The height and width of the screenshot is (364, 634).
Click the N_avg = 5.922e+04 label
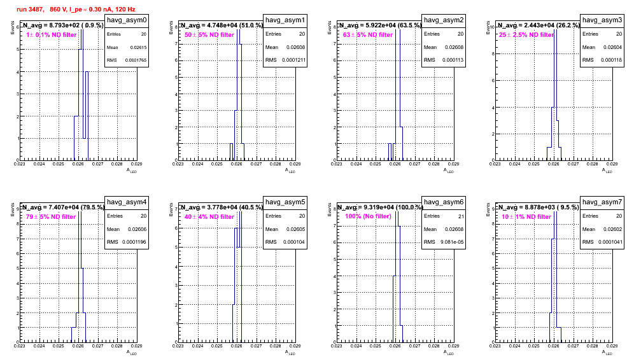(380, 25)
